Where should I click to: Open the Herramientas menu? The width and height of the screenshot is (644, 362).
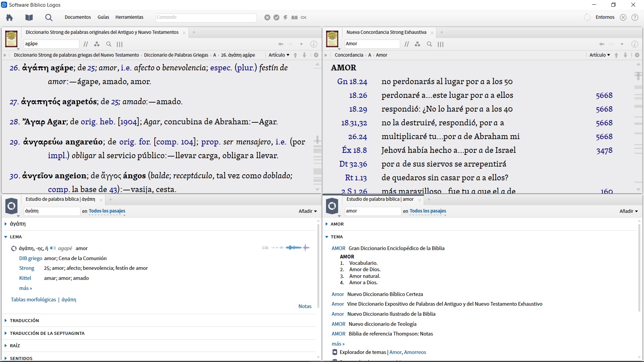[x=129, y=17]
